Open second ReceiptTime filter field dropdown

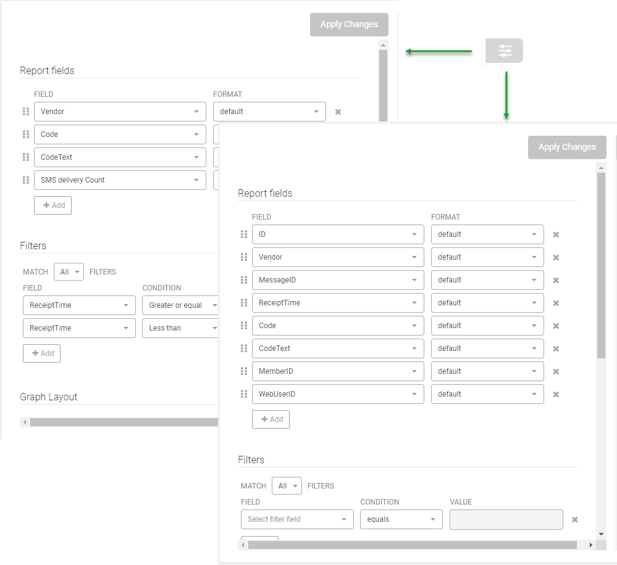click(79, 328)
